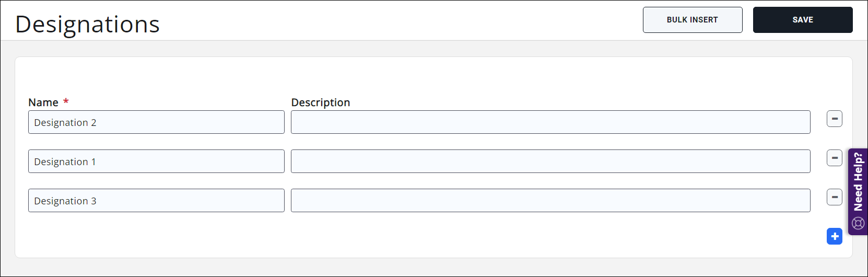Open the Need Help? side tab
This screenshot has width=868, height=277.
click(x=858, y=182)
